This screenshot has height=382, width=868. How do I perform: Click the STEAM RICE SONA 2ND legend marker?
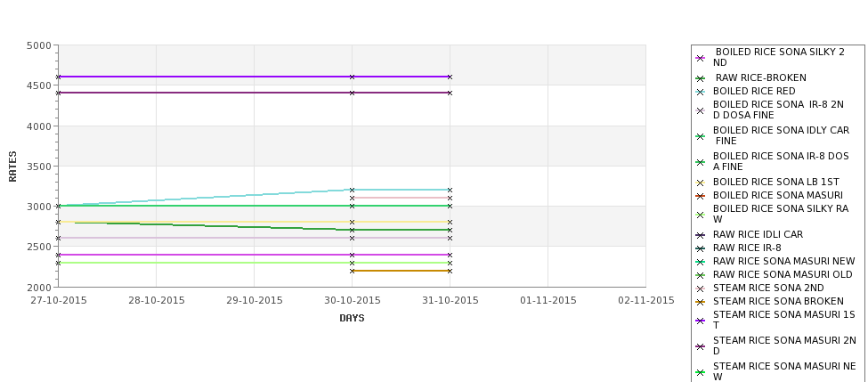click(x=701, y=289)
